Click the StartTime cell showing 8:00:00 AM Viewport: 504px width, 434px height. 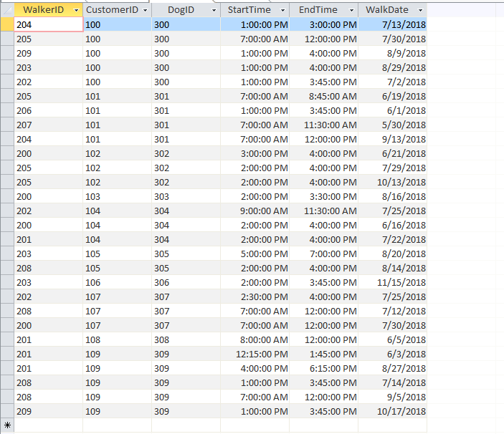[255, 339]
